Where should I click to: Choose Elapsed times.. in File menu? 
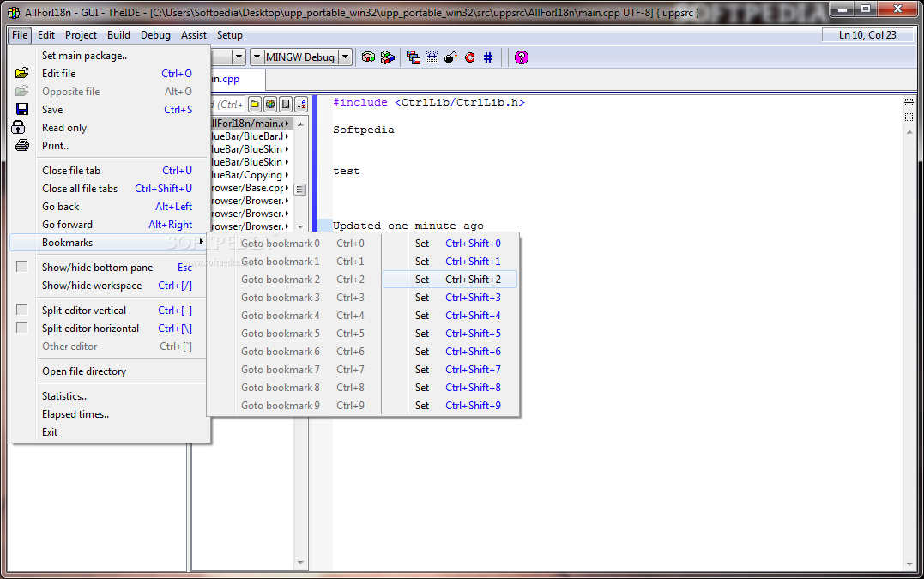pos(109,414)
